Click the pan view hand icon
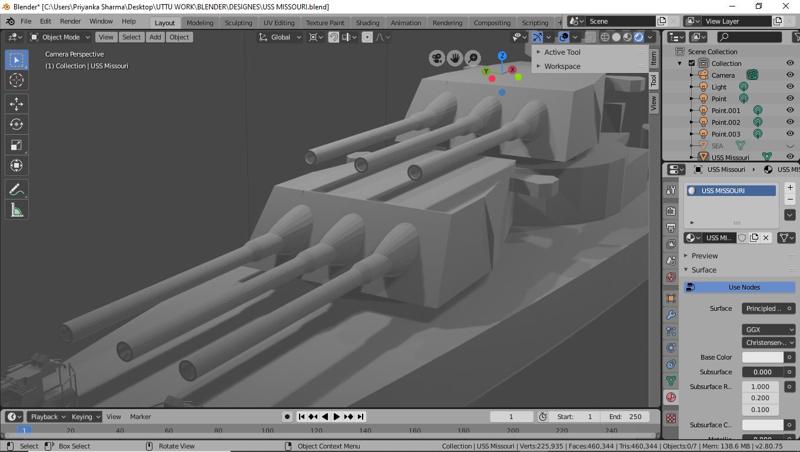The image size is (800, 452). (455, 58)
